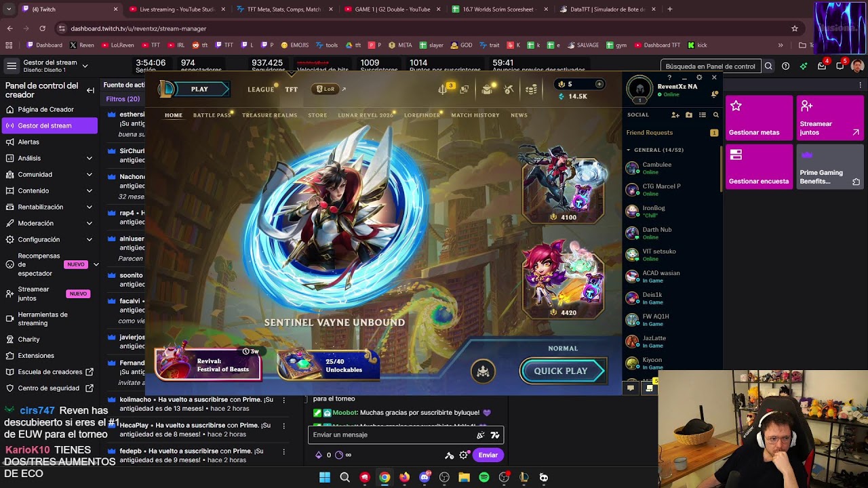Image resolution: width=868 pixels, height=488 pixels.
Task: Click the Gestionar metas quick action
Action: [759, 117]
